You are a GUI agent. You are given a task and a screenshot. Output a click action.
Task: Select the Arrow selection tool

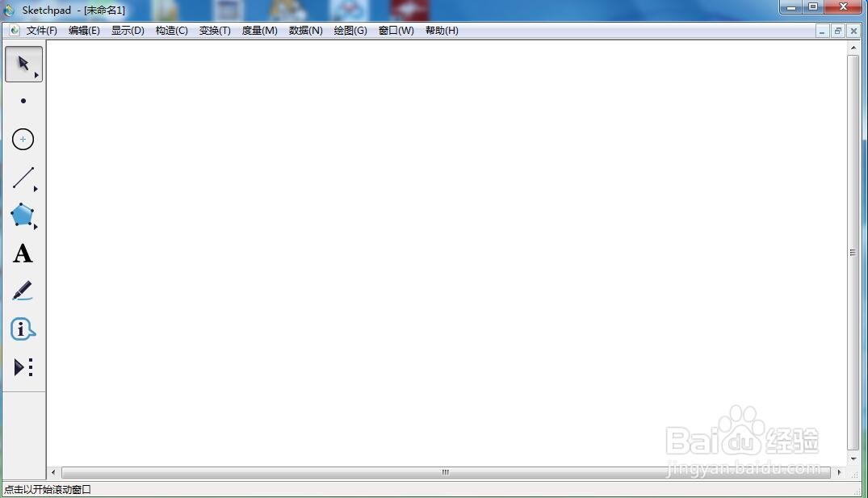pyautogui.click(x=23, y=65)
